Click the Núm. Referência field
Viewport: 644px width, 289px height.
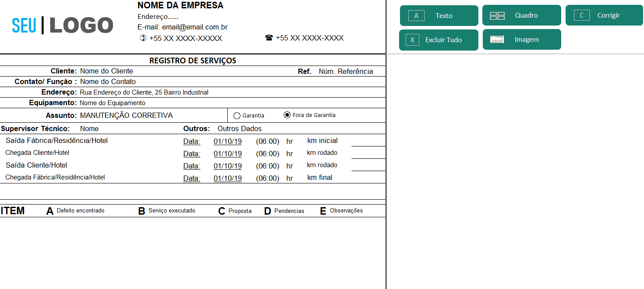click(346, 72)
